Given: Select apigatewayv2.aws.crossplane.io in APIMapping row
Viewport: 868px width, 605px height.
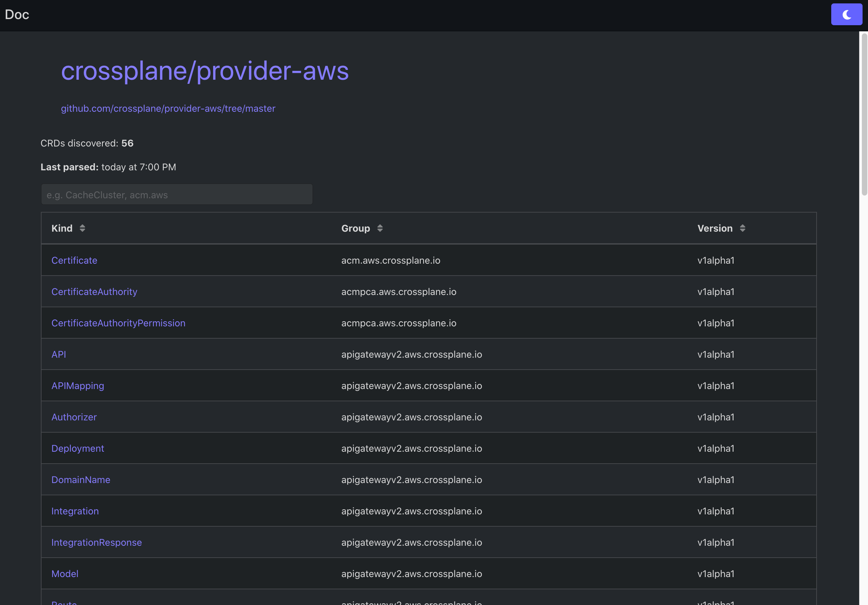Looking at the screenshot, I should point(412,386).
